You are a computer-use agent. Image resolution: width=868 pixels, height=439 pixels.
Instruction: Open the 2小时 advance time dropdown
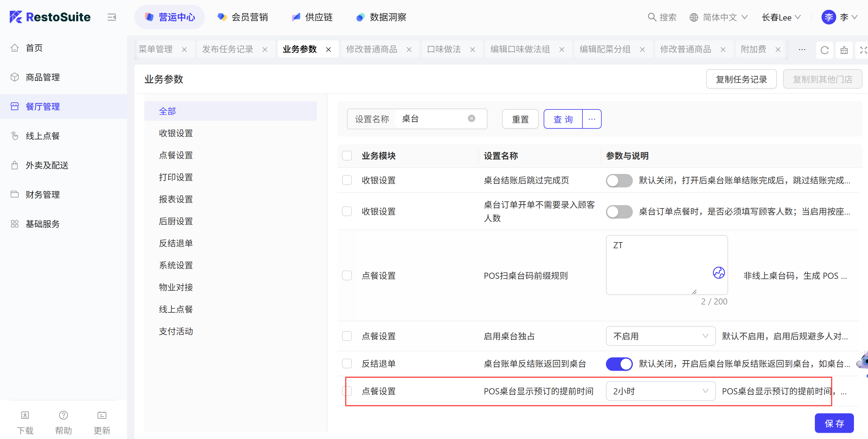660,391
